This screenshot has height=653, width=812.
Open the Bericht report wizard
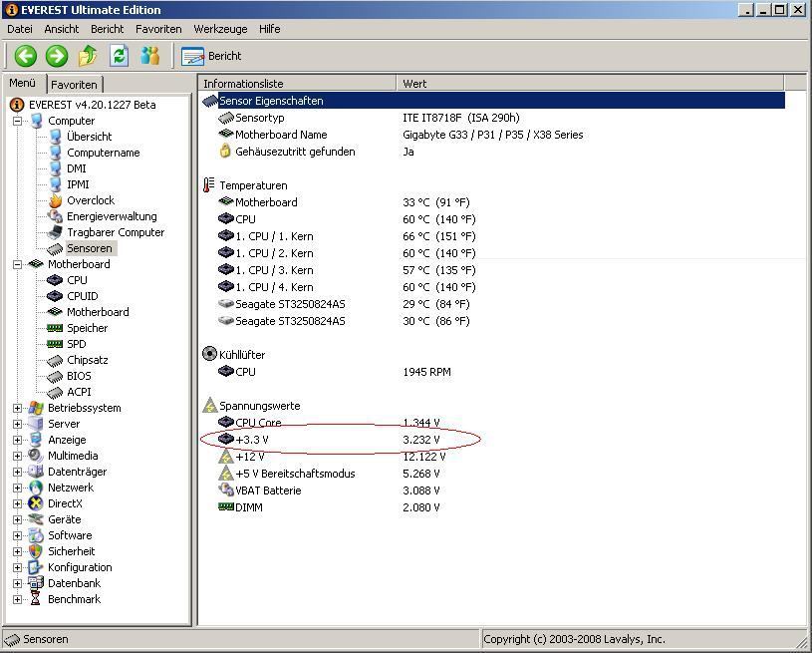pyautogui.click(x=211, y=56)
